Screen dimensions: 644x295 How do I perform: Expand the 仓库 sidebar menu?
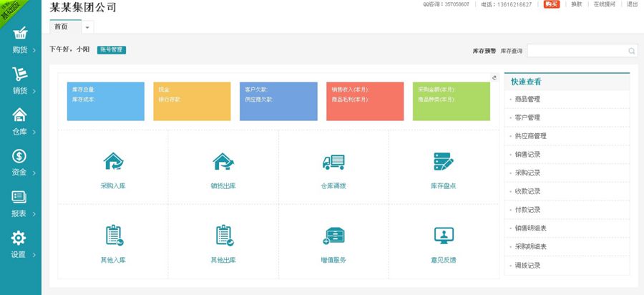pos(20,121)
